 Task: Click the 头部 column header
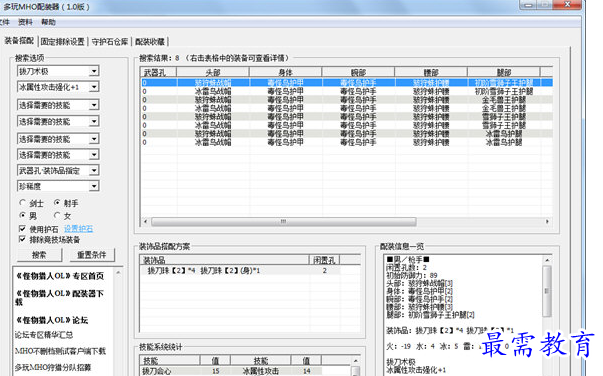[213, 72]
